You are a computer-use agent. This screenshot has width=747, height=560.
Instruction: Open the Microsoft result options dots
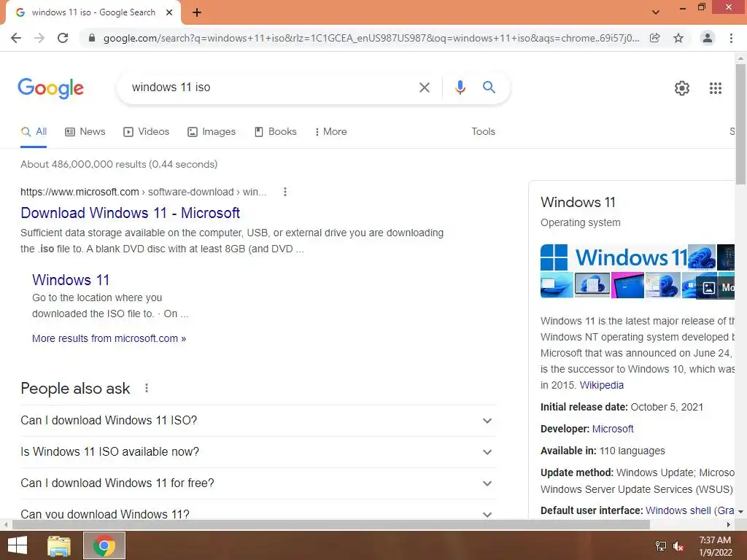click(x=285, y=192)
